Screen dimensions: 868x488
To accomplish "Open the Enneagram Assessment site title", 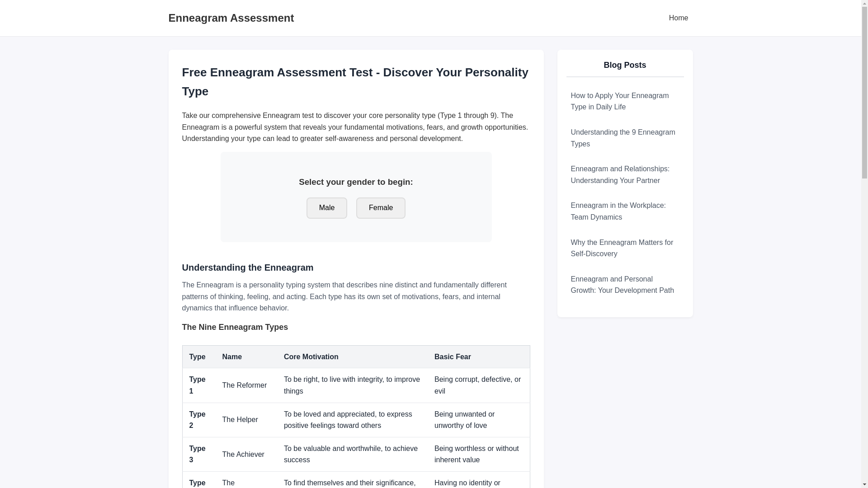I will tap(231, 18).
